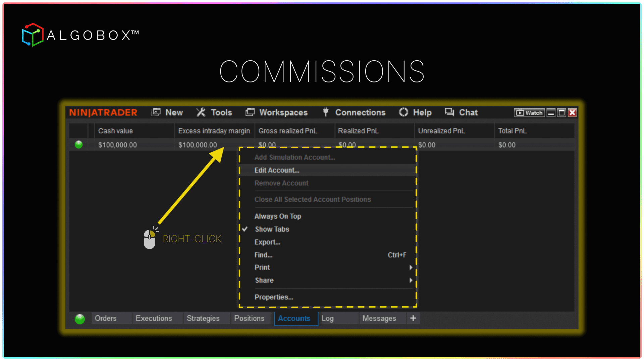Click the New window icon
Screen dimensions: 644x361
point(156,112)
